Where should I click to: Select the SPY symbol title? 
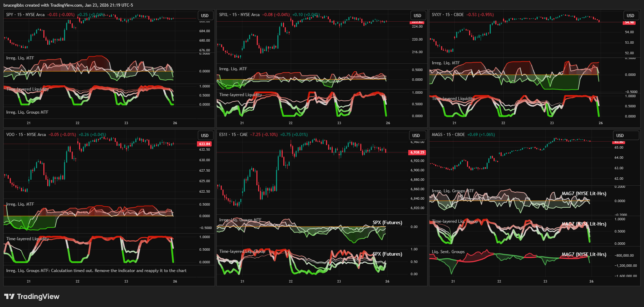pyautogui.click(x=9, y=15)
